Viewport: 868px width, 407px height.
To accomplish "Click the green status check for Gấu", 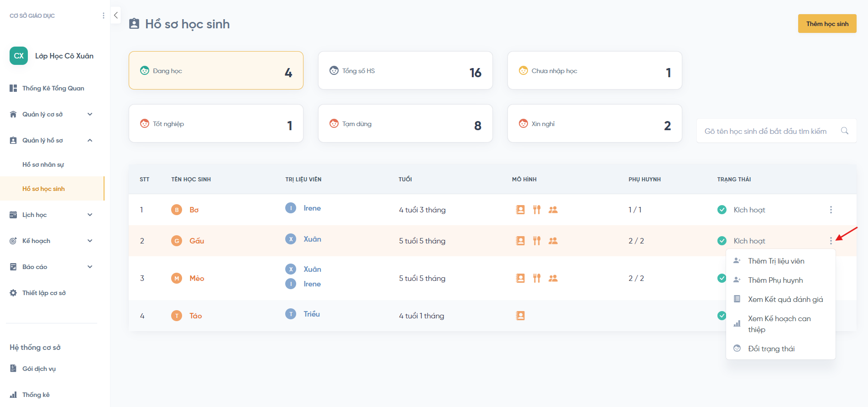I will 722,241.
